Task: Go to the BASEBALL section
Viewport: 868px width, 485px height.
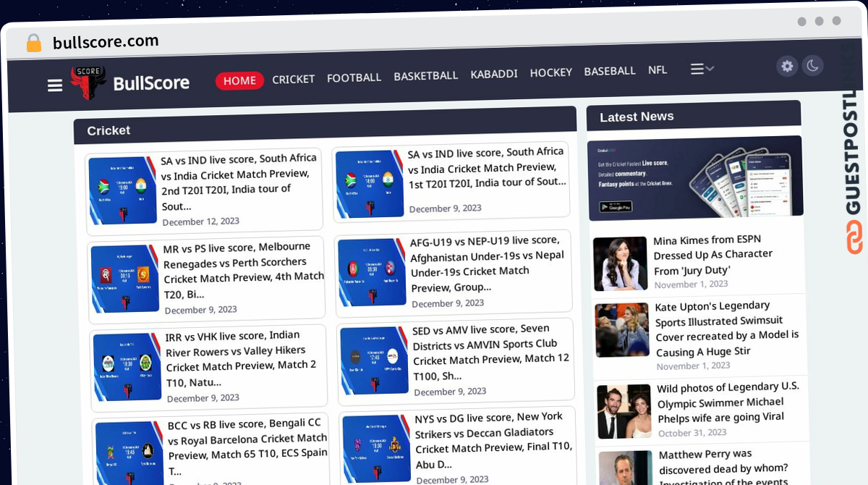Action: 610,71
